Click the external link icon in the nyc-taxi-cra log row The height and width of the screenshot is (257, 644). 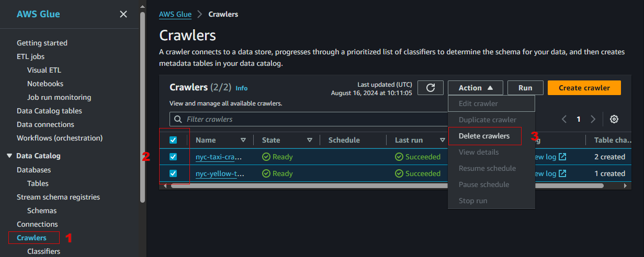pos(562,157)
